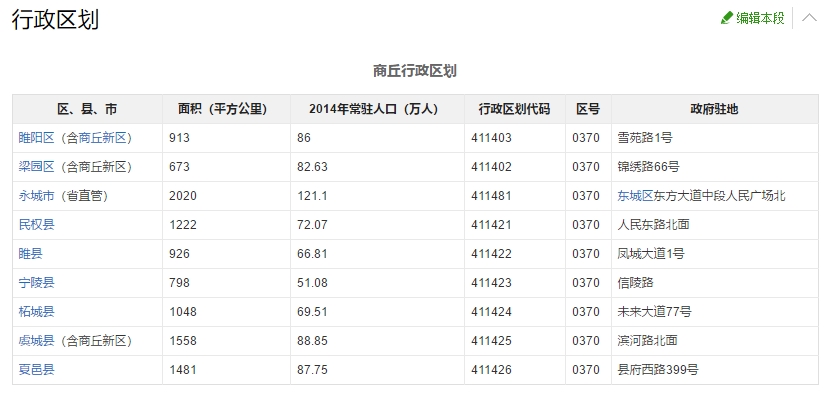Select area value 1481 for 夏邑县
This screenshot has height=395, width=833.
[183, 370]
